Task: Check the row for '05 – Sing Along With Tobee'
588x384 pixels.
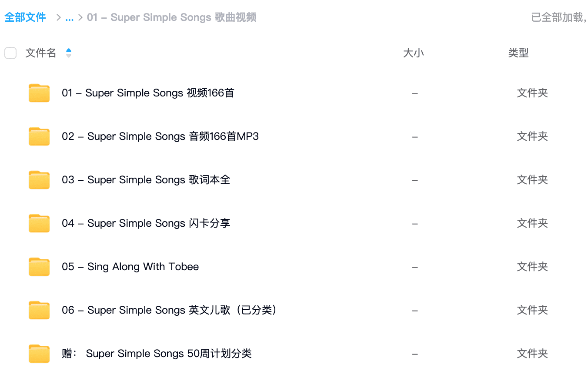Action: [10, 267]
